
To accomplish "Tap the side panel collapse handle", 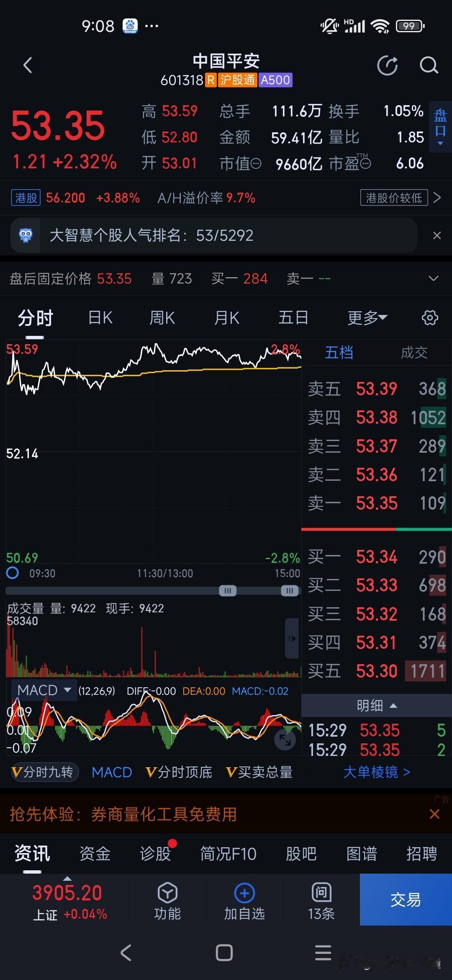I will coord(292,639).
